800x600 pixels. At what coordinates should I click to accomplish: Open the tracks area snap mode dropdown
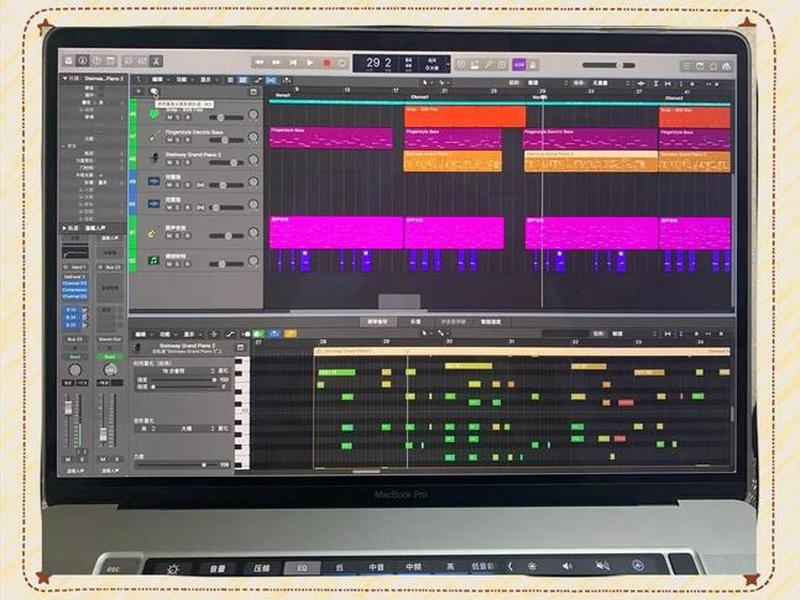(x=547, y=83)
